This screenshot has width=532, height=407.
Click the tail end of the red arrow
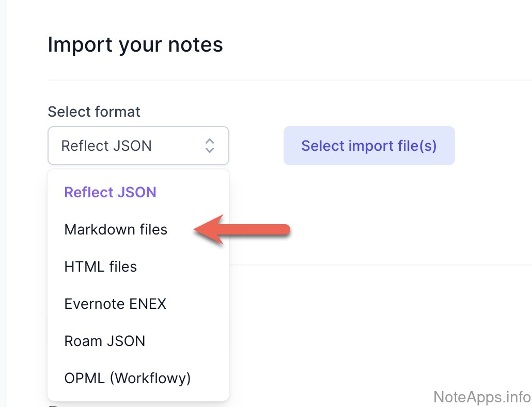coord(287,229)
